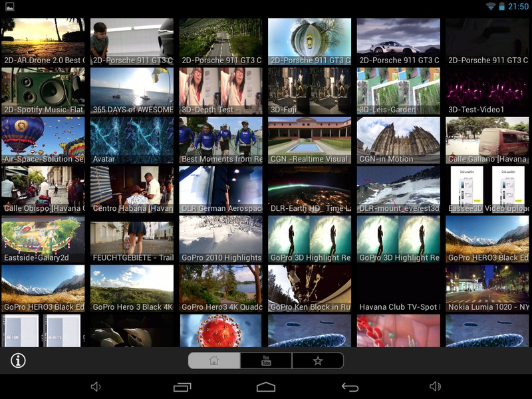The image size is (532, 399).
Task: Open the Air-Space-Solution balloon video
Action: pyautogui.click(x=43, y=140)
